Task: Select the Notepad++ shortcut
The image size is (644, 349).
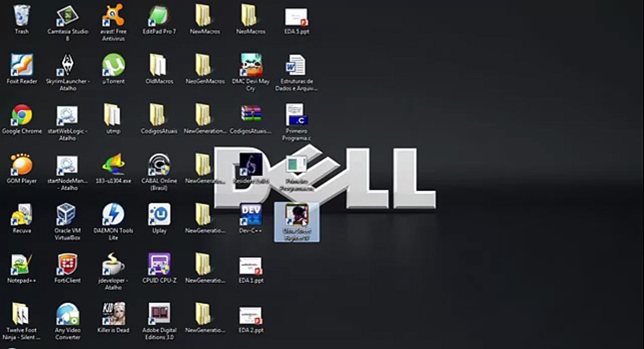Action: 22,269
